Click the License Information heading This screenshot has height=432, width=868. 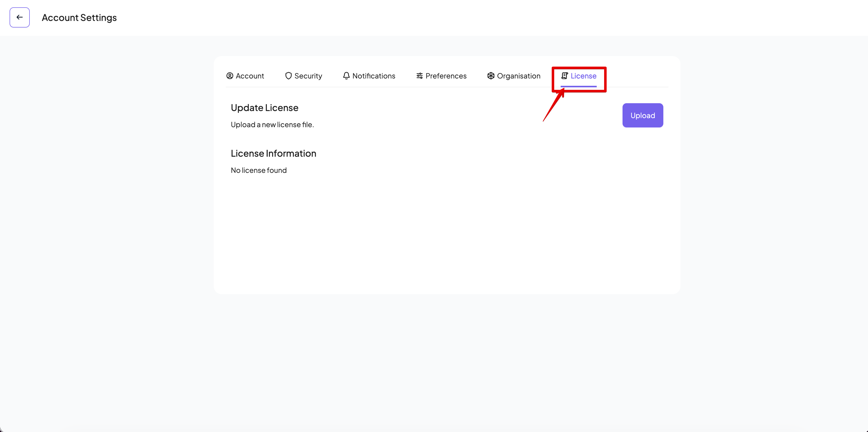click(x=273, y=153)
